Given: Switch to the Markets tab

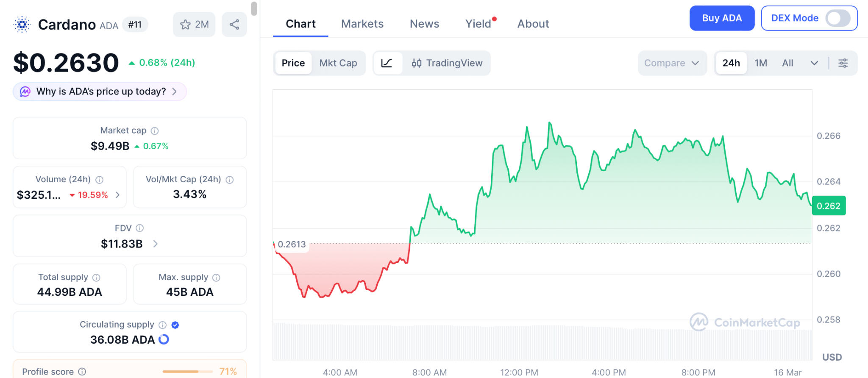Looking at the screenshot, I should (362, 24).
